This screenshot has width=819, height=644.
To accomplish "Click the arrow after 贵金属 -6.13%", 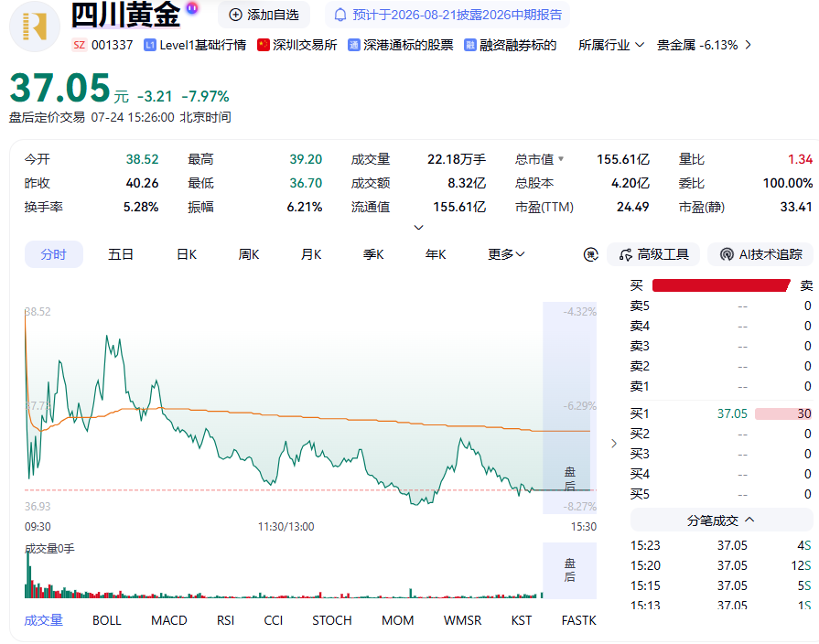I will tap(748, 45).
